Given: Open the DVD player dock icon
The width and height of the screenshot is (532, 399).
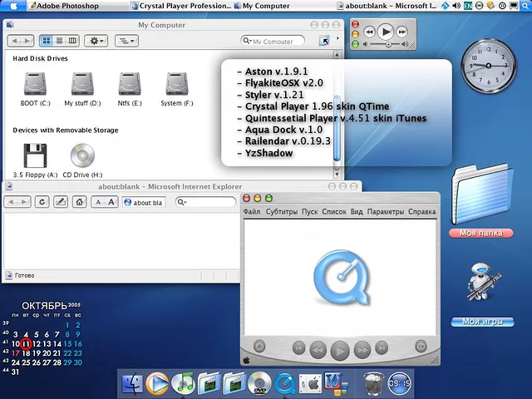Looking at the screenshot, I should click(x=259, y=384).
